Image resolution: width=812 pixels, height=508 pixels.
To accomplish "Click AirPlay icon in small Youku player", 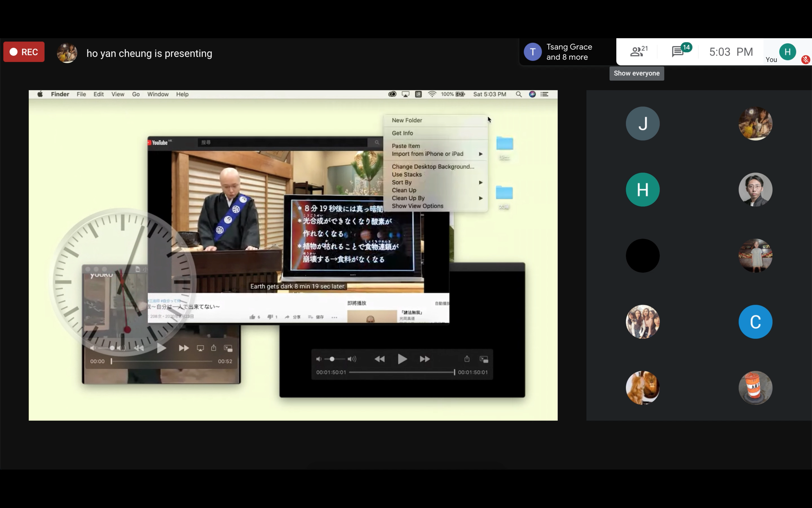I will 200,348.
